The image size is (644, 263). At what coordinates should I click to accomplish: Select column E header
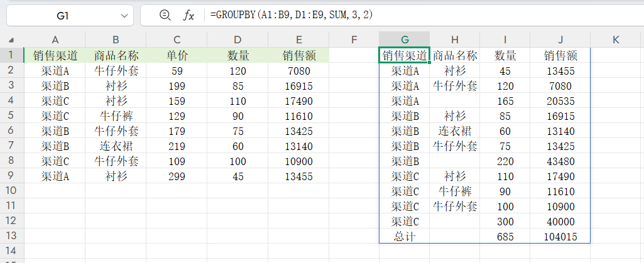tap(298, 40)
